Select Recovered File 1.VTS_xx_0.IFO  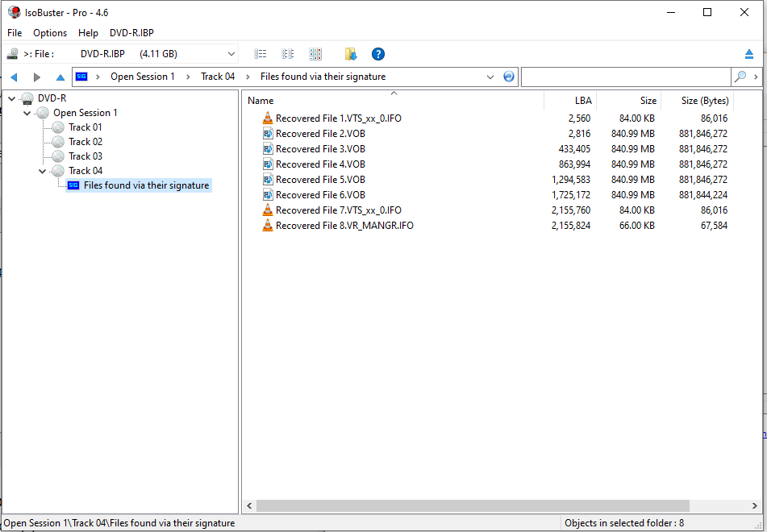click(339, 118)
